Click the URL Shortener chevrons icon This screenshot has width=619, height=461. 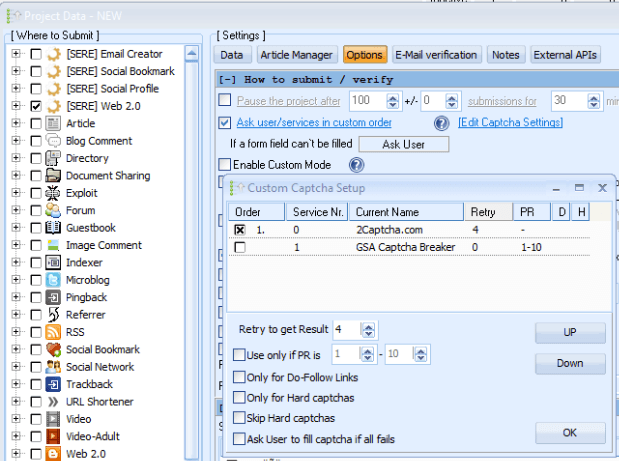pyautogui.click(x=53, y=402)
